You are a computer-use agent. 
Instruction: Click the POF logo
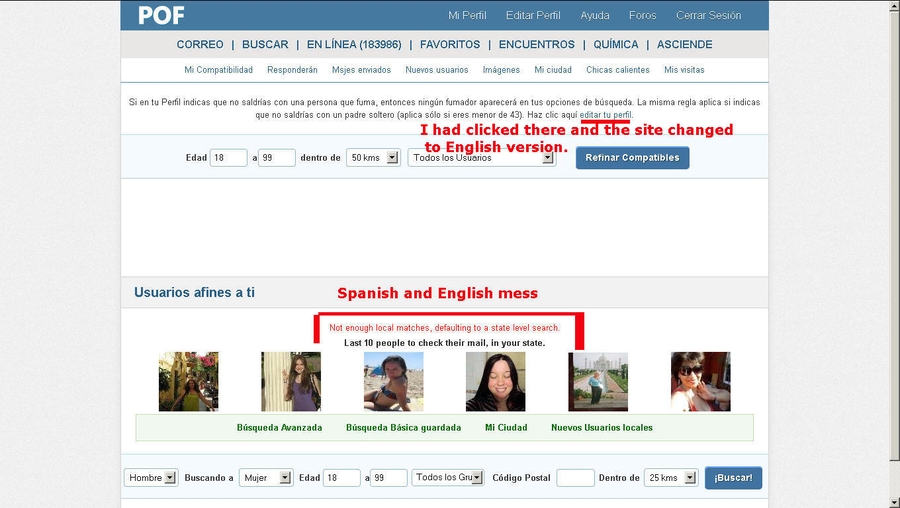[161, 15]
